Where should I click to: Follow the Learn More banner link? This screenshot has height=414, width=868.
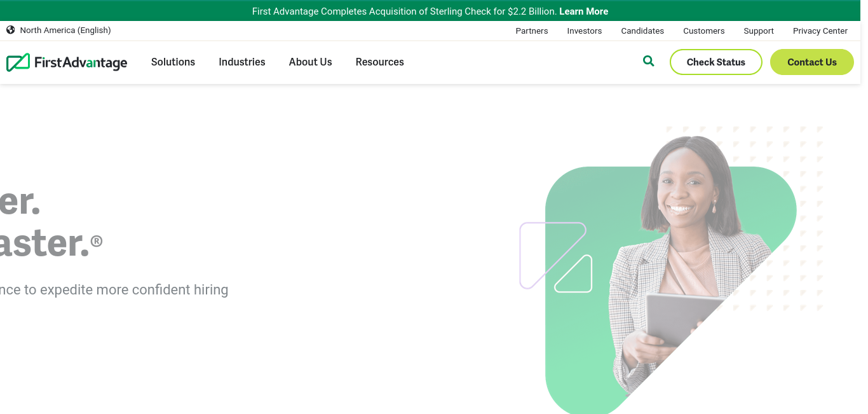pyautogui.click(x=583, y=11)
